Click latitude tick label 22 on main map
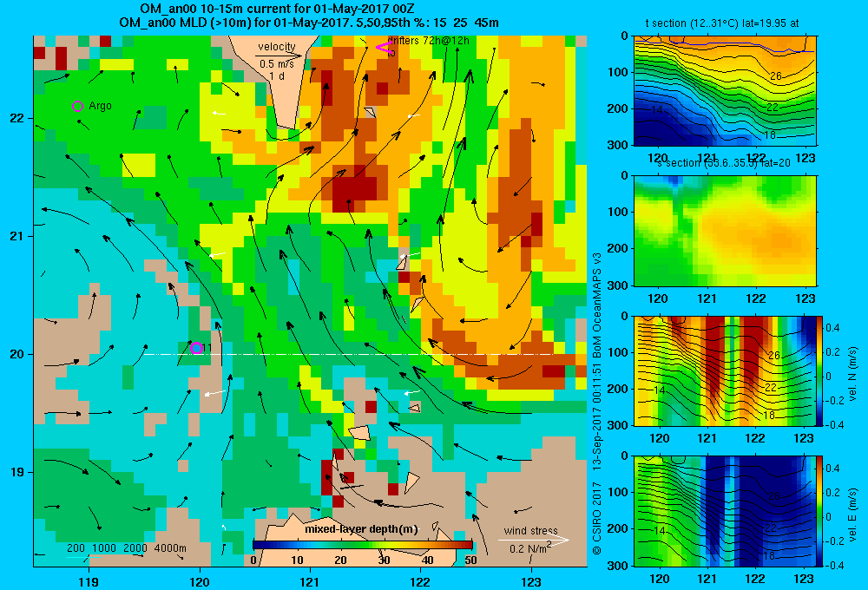 coord(16,119)
